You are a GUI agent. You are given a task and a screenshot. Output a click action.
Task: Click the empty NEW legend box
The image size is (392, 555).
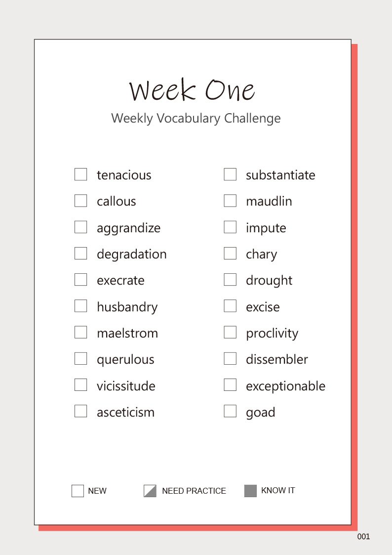coord(78,491)
